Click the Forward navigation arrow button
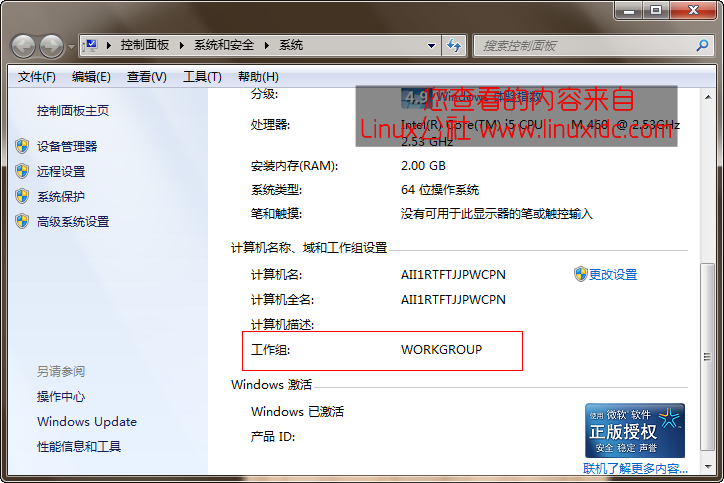This screenshot has height=483, width=724. click(x=51, y=46)
